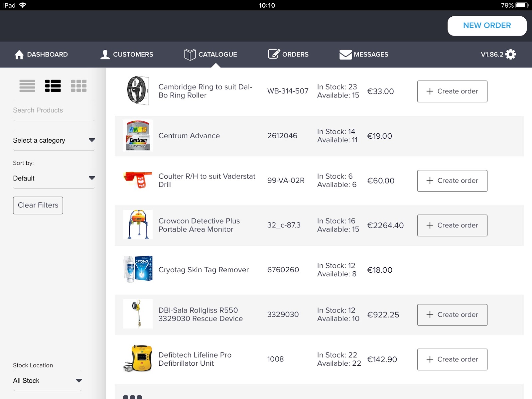Open the Messages tab
Viewport: 532px width, 399px height.
pyautogui.click(x=364, y=55)
